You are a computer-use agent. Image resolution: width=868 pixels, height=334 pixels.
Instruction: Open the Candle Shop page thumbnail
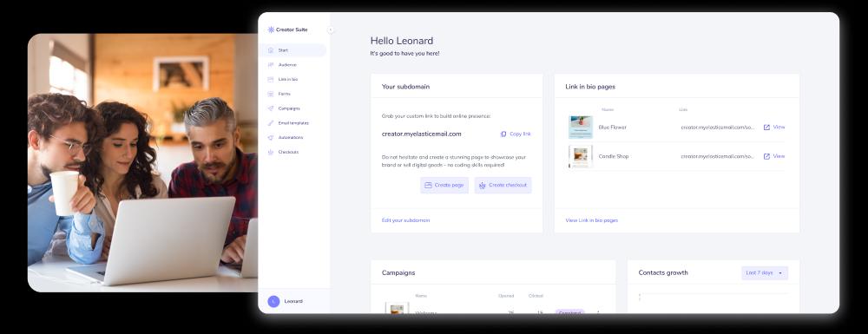click(x=580, y=156)
